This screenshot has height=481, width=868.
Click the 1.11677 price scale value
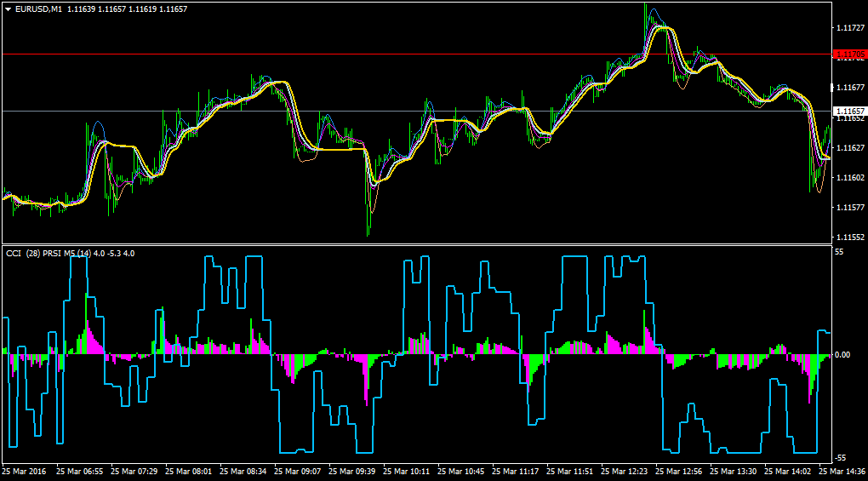pos(850,88)
